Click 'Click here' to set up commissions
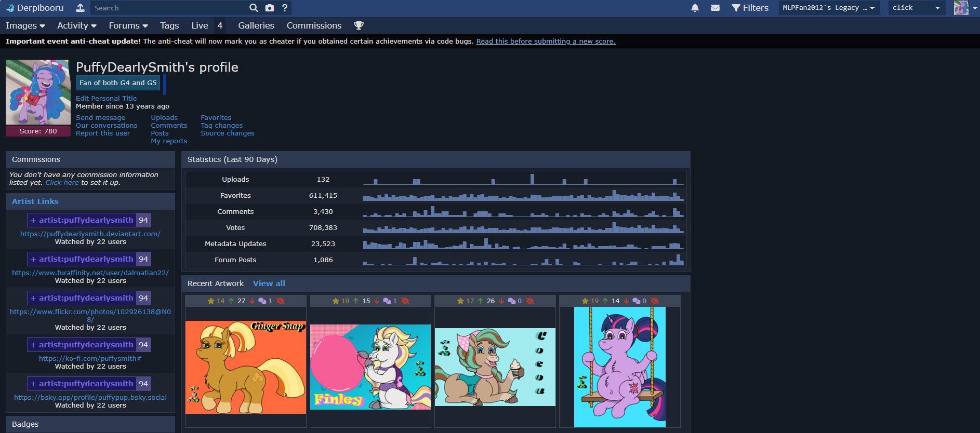Viewport: 980px width, 433px height. pos(62,183)
